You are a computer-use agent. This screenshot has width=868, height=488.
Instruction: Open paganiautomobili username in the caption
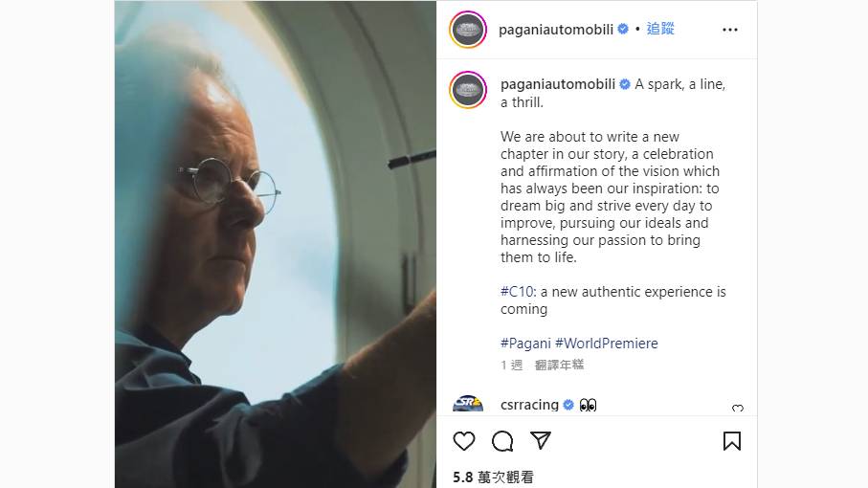pyautogui.click(x=557, y=84)
